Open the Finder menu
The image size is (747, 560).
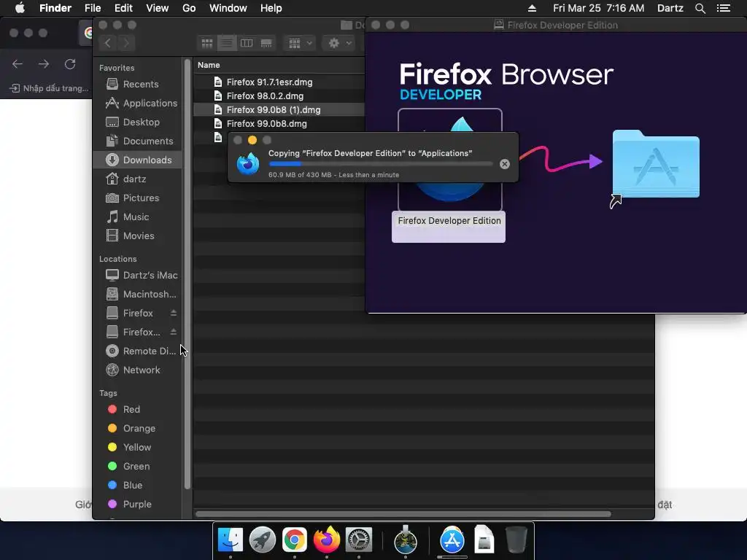coord(55,8)
